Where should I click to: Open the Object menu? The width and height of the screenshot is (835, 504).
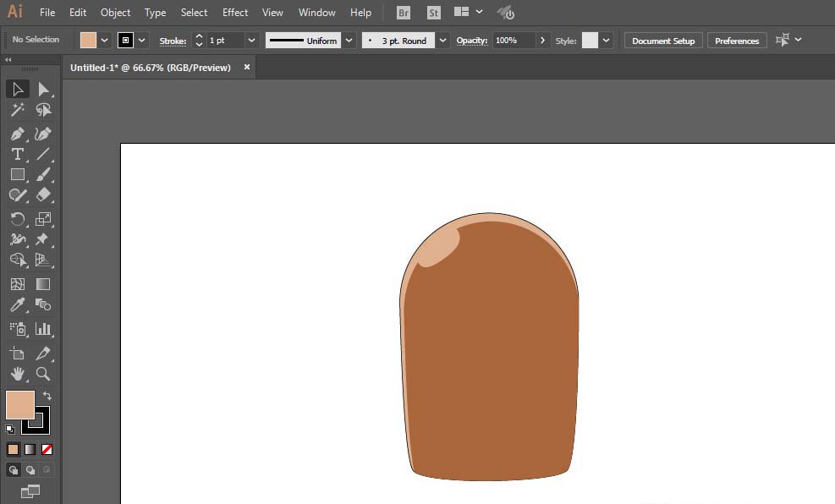[x=115, y=13]
